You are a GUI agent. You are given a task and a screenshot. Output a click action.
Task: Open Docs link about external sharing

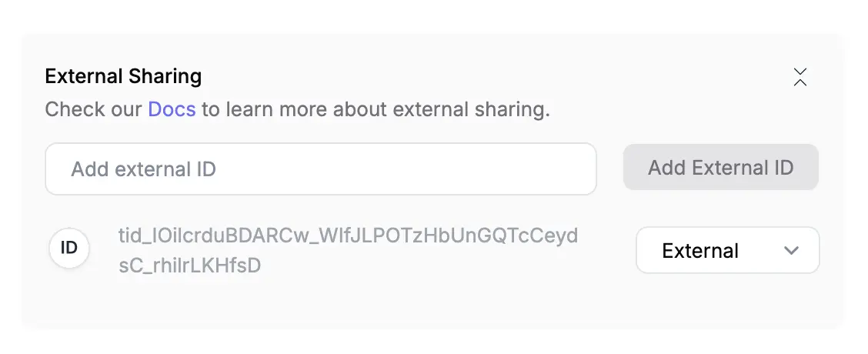coord(172,109)
